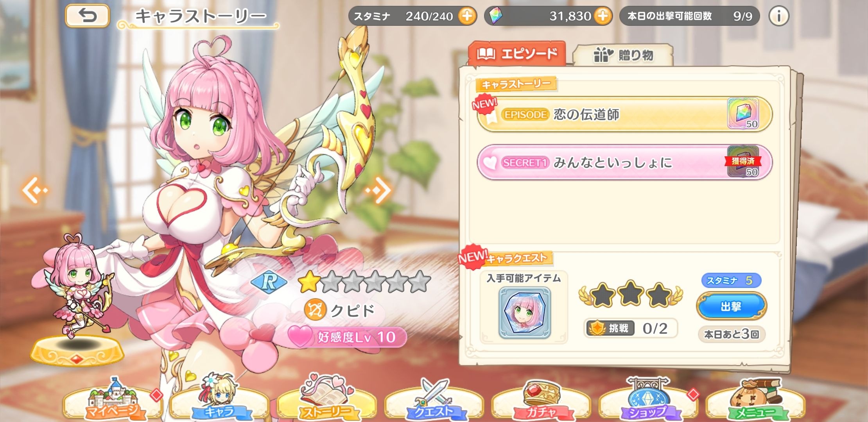Open ストーリー book icon

tap(327, 399)
